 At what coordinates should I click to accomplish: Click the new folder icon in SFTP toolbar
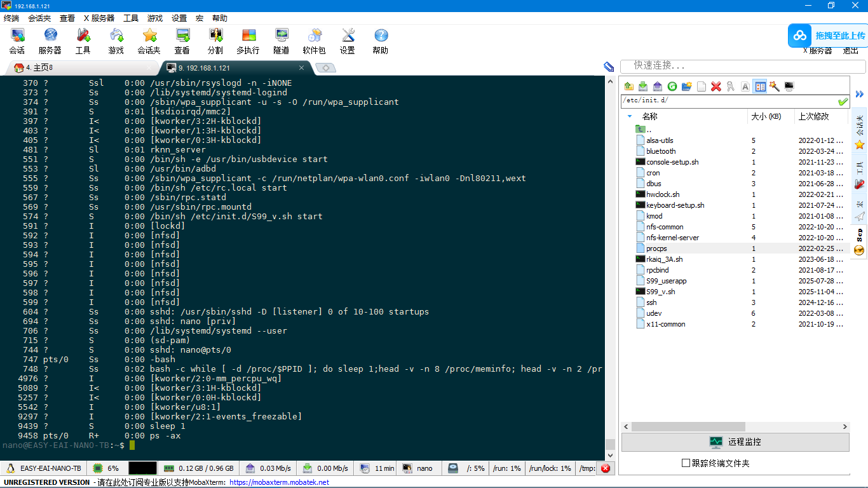[686, 86]
